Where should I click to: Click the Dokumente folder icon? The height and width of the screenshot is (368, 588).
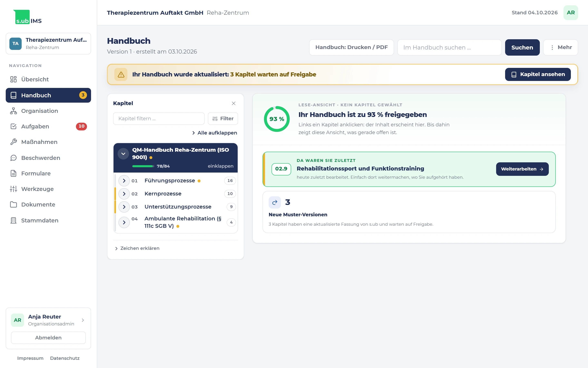coord(13,204)
